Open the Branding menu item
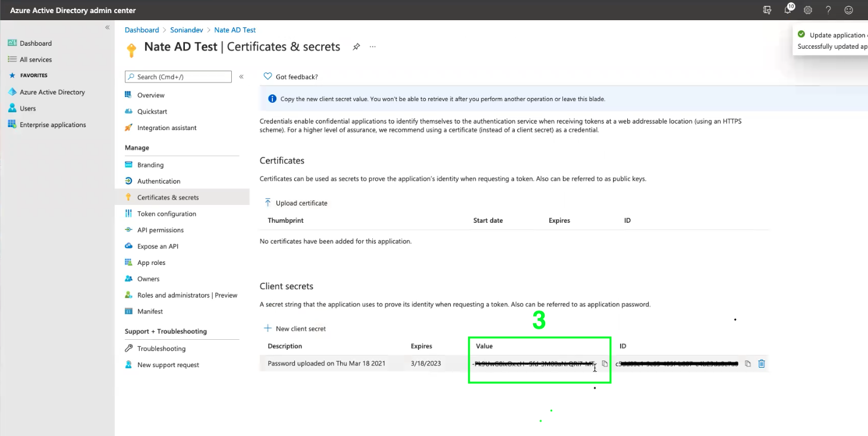868x436 pixels. [150, 165]
